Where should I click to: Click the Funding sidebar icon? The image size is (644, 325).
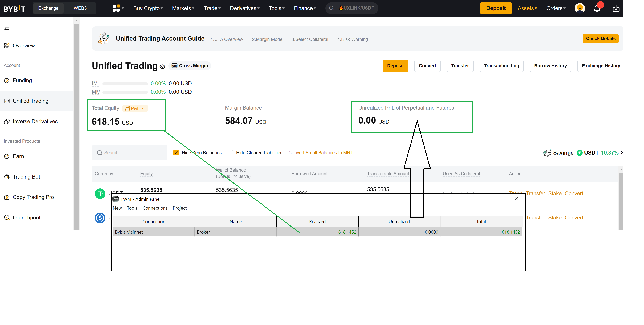pos(7,81)
